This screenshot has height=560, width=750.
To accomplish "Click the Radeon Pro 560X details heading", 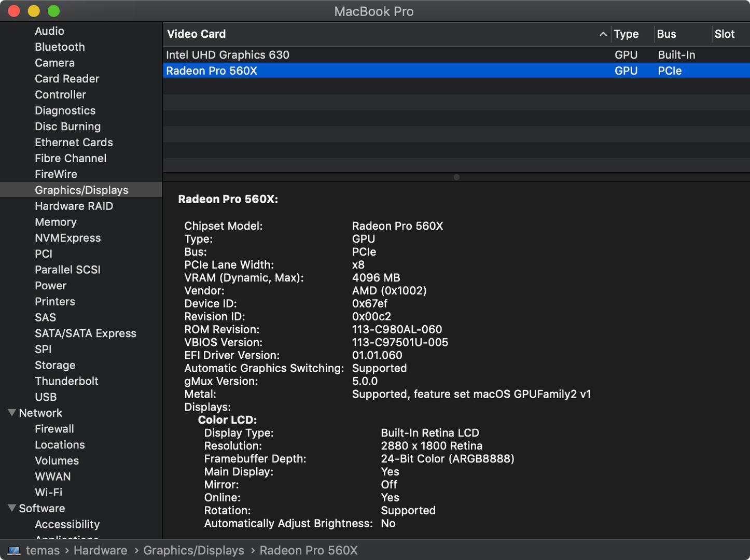I will 228,200.
